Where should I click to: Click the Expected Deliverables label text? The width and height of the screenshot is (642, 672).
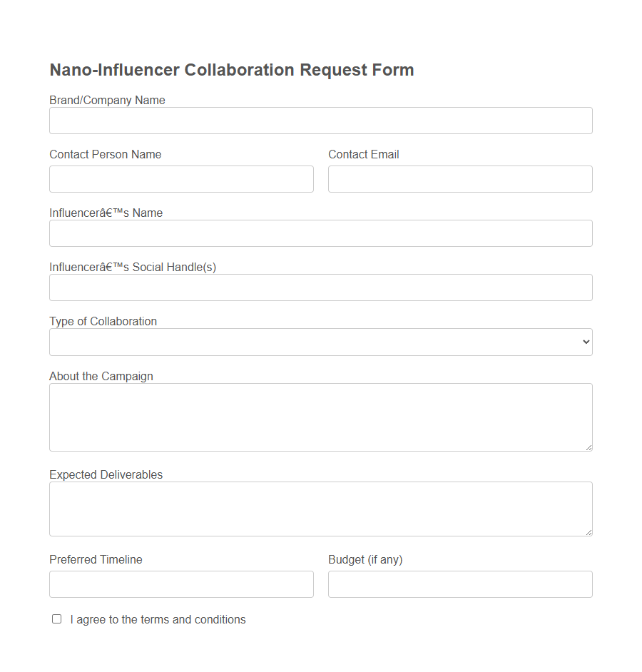[106, 474]
